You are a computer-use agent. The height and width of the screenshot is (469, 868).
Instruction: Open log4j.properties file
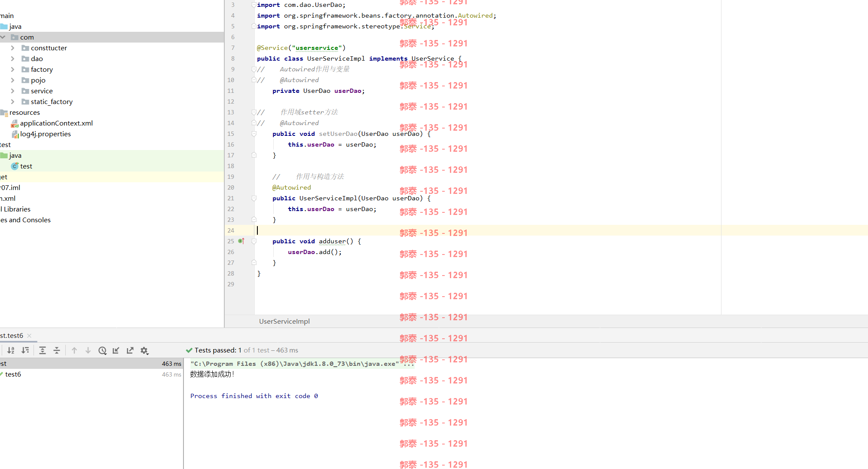tap(46, 134)
